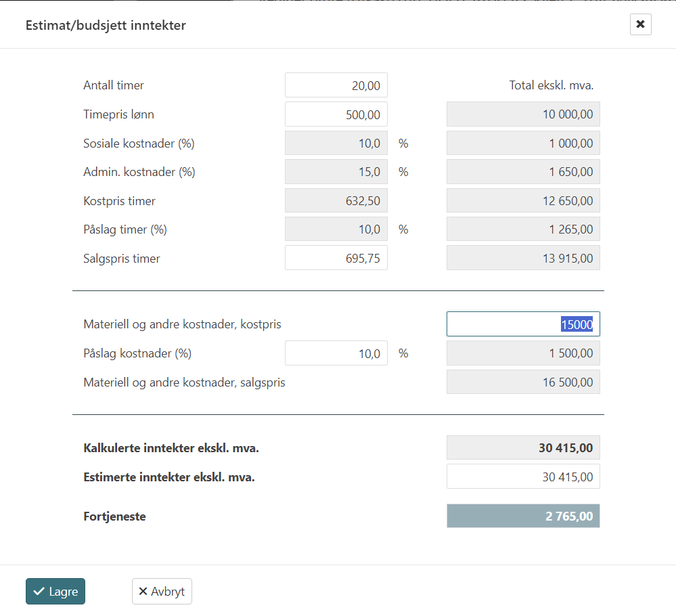Click the Påslag kostnader total amount field
Image resolution: width=676 pixels, height=616 pixels.
pos(523,353)
